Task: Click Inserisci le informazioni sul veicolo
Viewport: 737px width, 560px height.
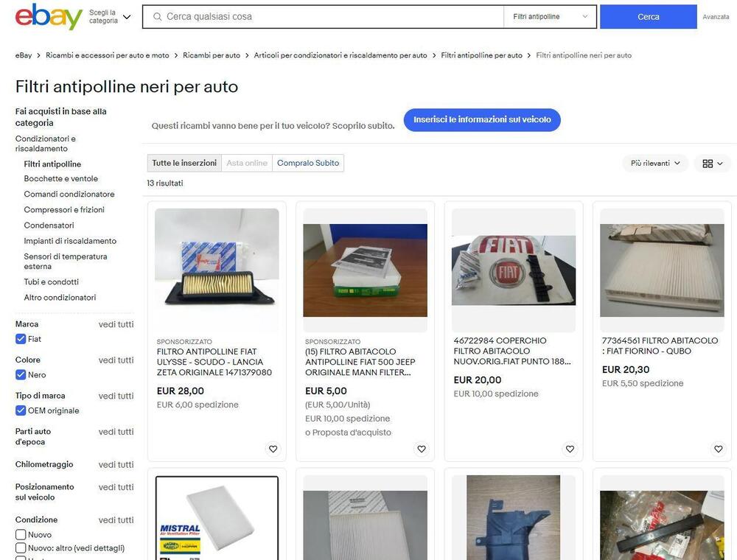Action: pyautogui.click(x=482, y=120)
